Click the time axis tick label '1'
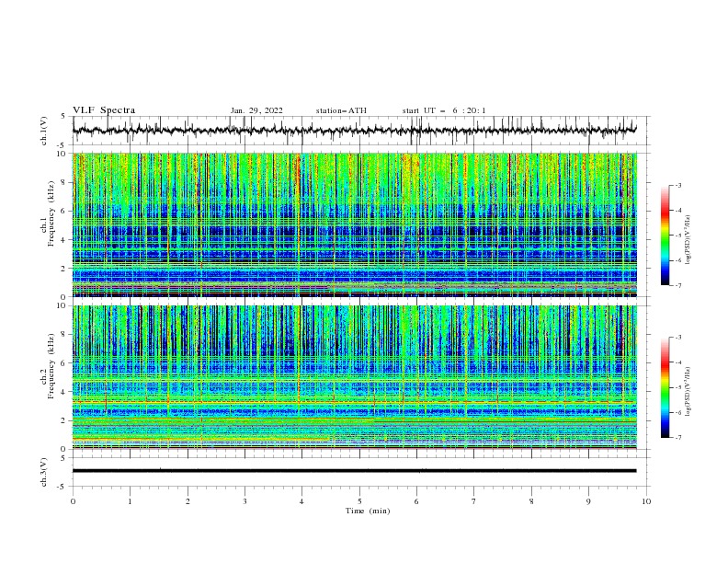Screen dimensions: 728x563 [130, 501]
